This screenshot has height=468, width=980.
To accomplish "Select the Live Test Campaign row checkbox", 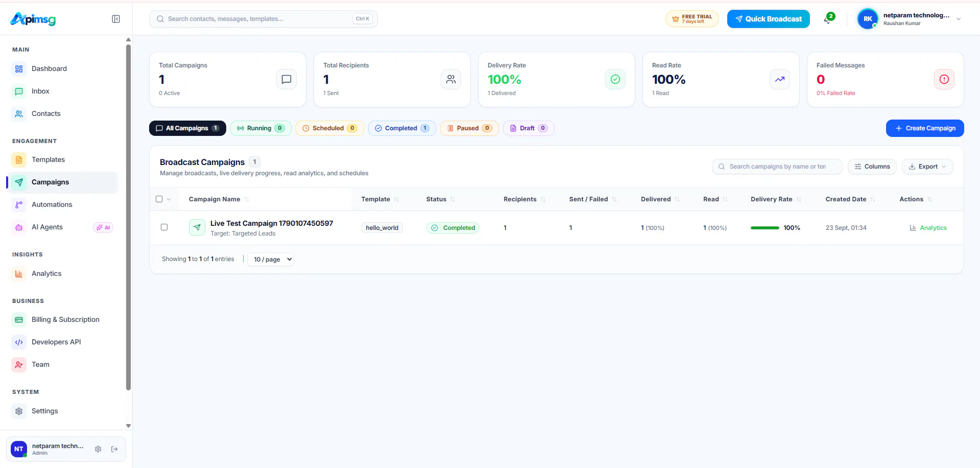I will 164,227.
